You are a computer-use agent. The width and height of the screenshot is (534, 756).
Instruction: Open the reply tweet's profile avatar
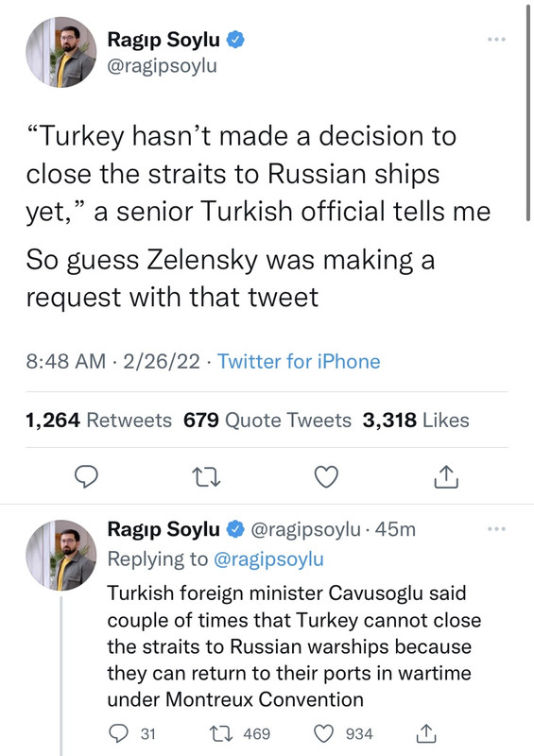[61, 555]
